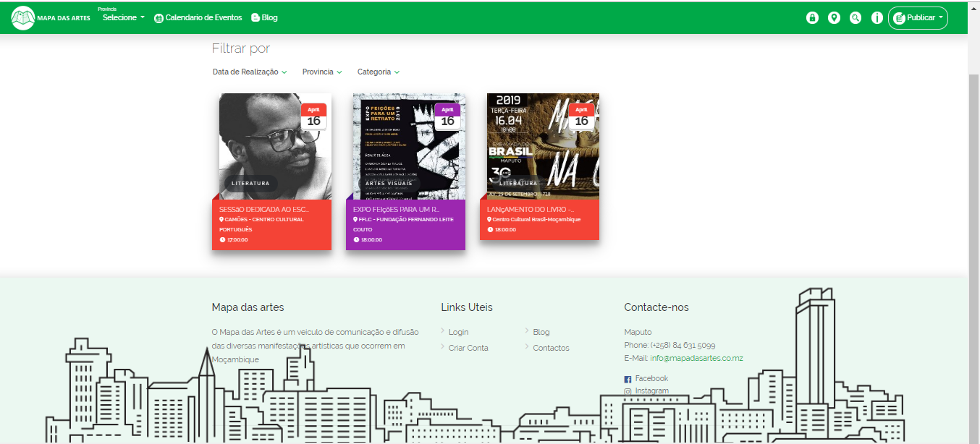Open Calendario de Eventos in navbar
This screenshot has width=980, height=444.
pos(203,17)
